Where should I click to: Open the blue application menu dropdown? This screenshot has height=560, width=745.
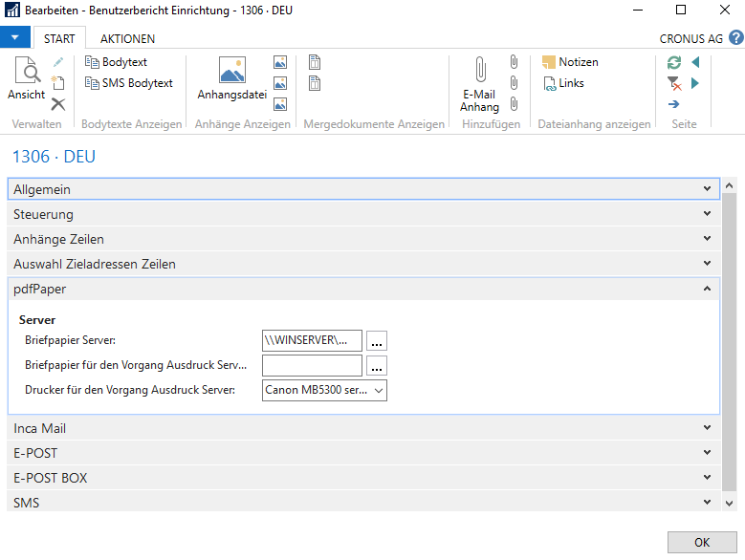pyautogui.click(x=15, y=37)
